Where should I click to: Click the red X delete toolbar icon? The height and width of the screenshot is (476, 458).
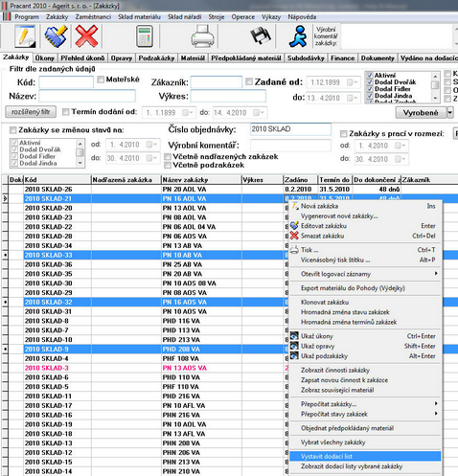86,36
